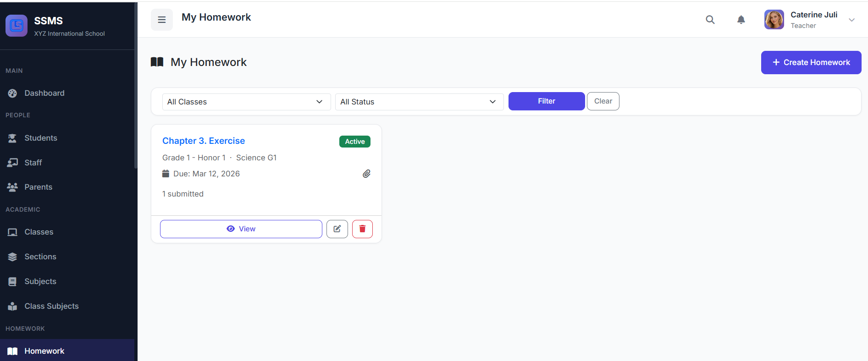Open the notifications bell
Image resolution: width=868 pixels, height=361 pixels.
click(741, 20)
